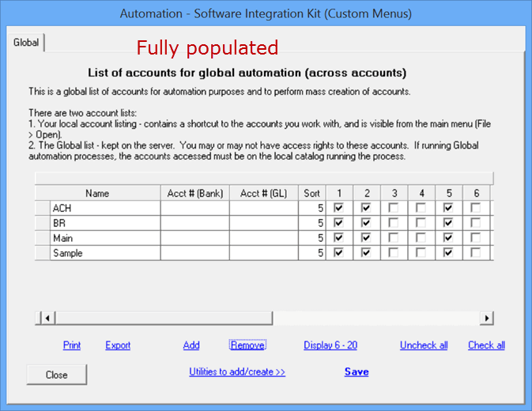Enable column 3 checkbox for Main row
This screenshot has width=532, height=411.
click(394, 238)
